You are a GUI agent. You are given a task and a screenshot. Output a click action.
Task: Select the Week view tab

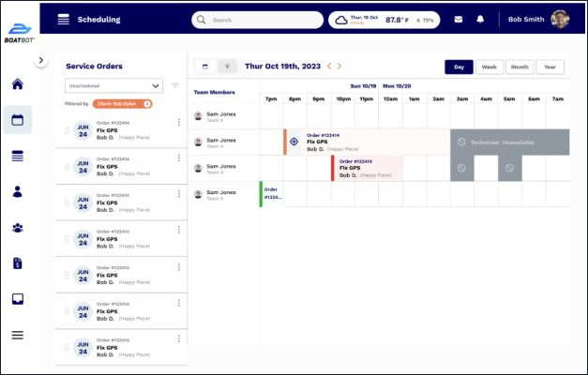click(489, 67)
